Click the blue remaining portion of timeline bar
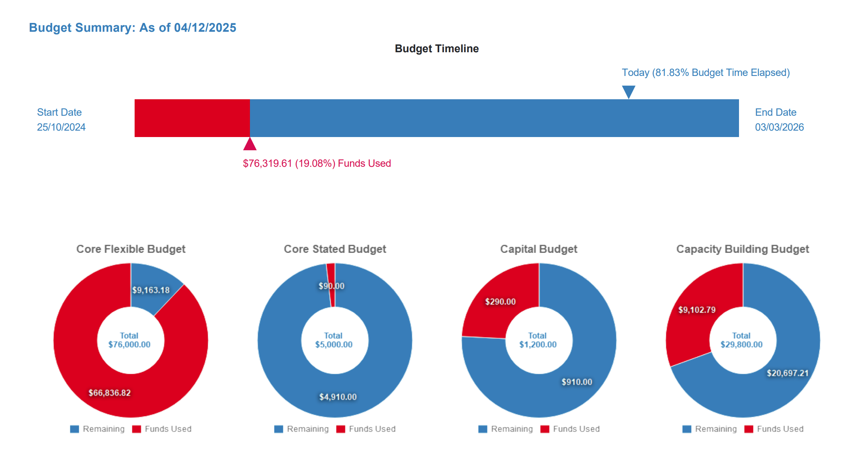Screen dimensions: 868x475 [494, 118]
